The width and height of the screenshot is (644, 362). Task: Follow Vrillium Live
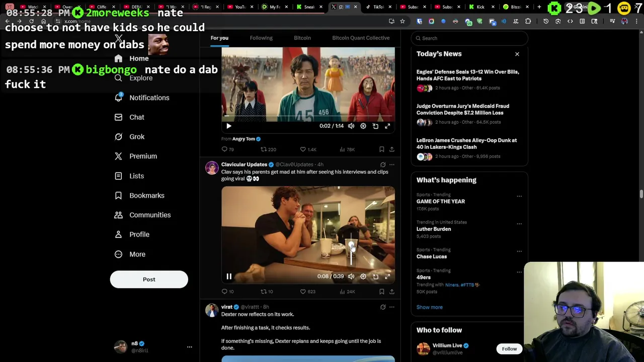pos(509,349)
